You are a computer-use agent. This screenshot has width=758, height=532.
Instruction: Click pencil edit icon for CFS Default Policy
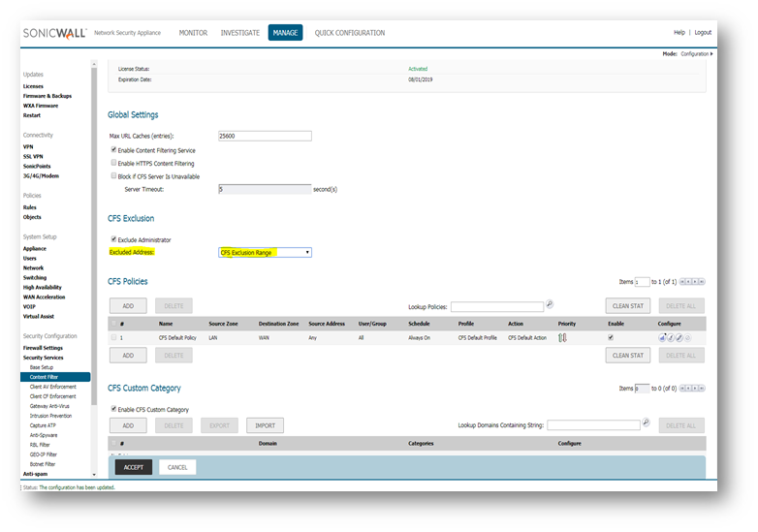click(x=679, y=338)
